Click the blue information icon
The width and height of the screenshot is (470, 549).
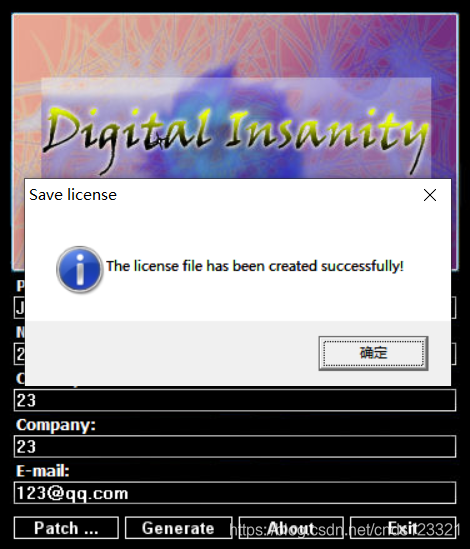coord(80,269)
